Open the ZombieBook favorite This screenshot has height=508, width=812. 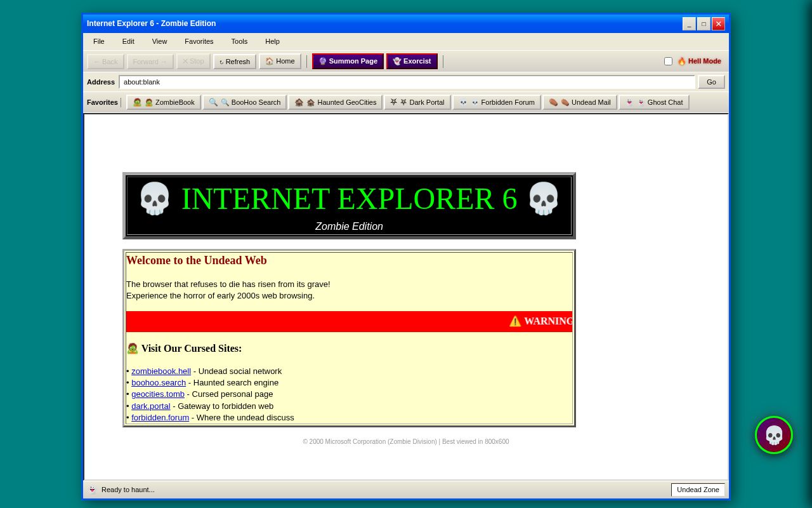point(164,102)
